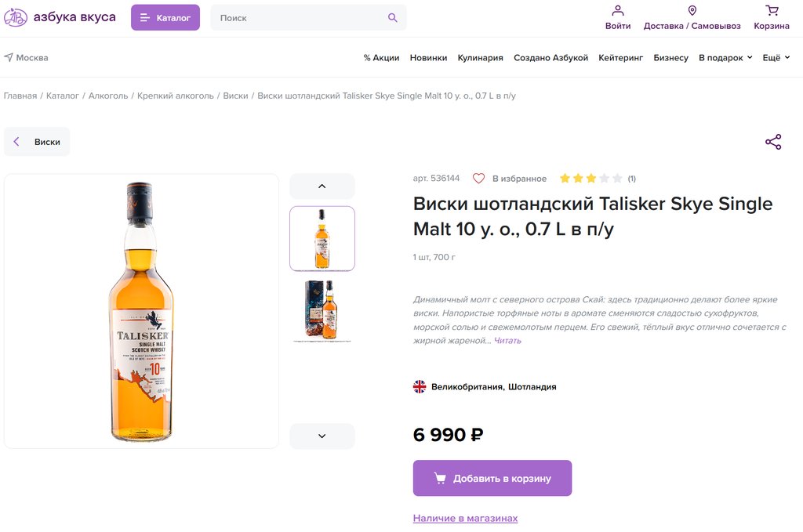Image resolution: width=803 pixels, height=532 pixels.
Task: Click the star rating
Action: 590,179
